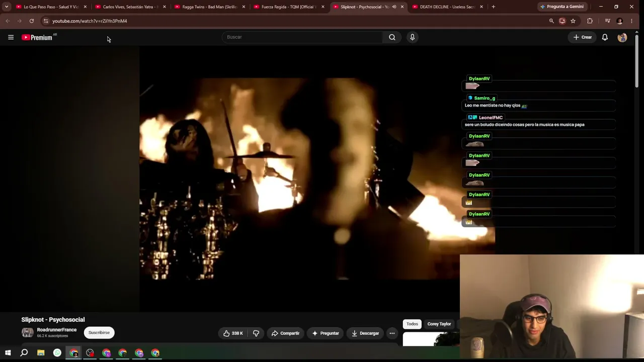Go back with the browser back arrow

tap(8, 21)
